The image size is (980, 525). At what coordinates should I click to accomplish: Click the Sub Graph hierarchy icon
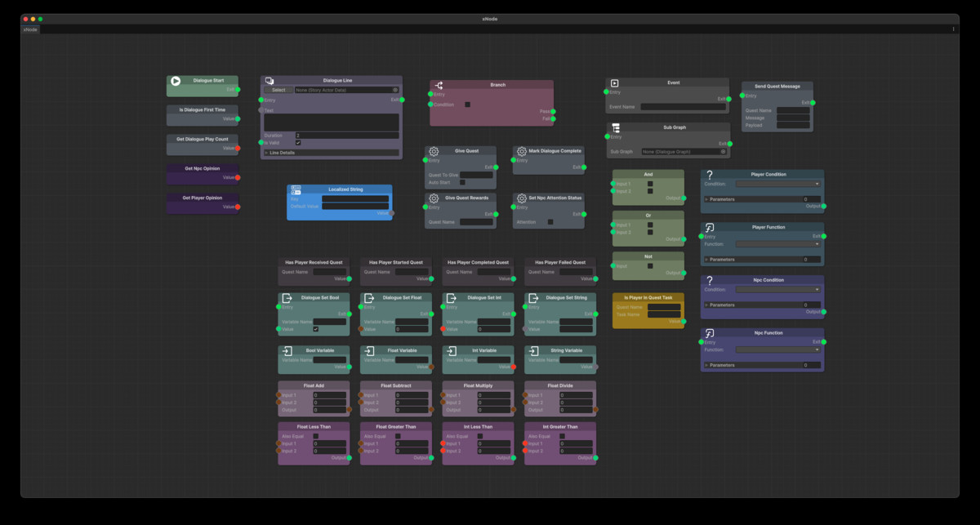pos(615,128)
